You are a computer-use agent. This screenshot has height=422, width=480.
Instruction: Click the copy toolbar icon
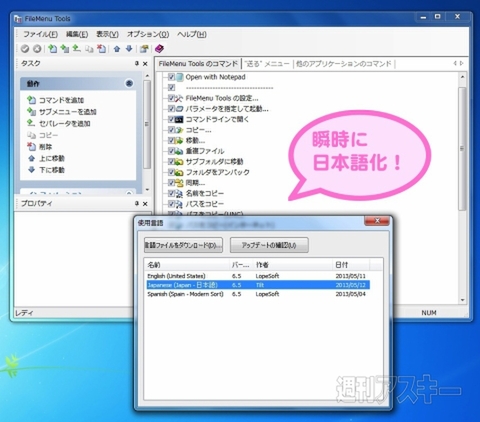click(x=89, y=49)
